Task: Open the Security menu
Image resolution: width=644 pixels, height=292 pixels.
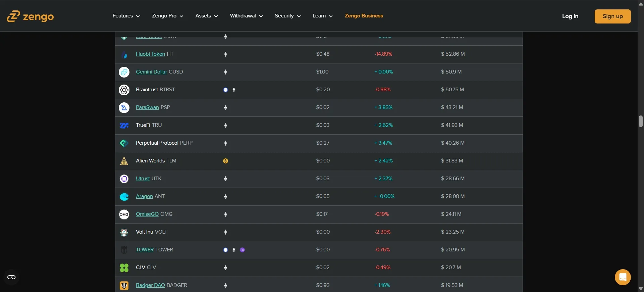Action: coord(287,16)
